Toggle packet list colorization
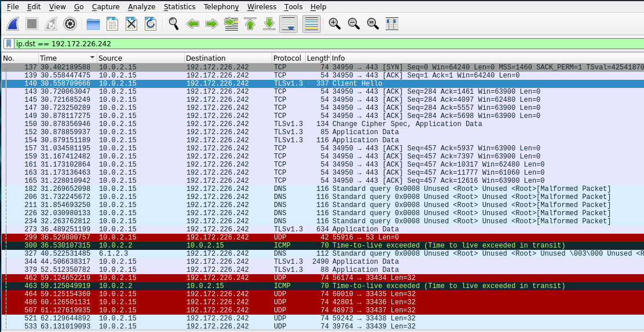 click(x=312, y=24)
